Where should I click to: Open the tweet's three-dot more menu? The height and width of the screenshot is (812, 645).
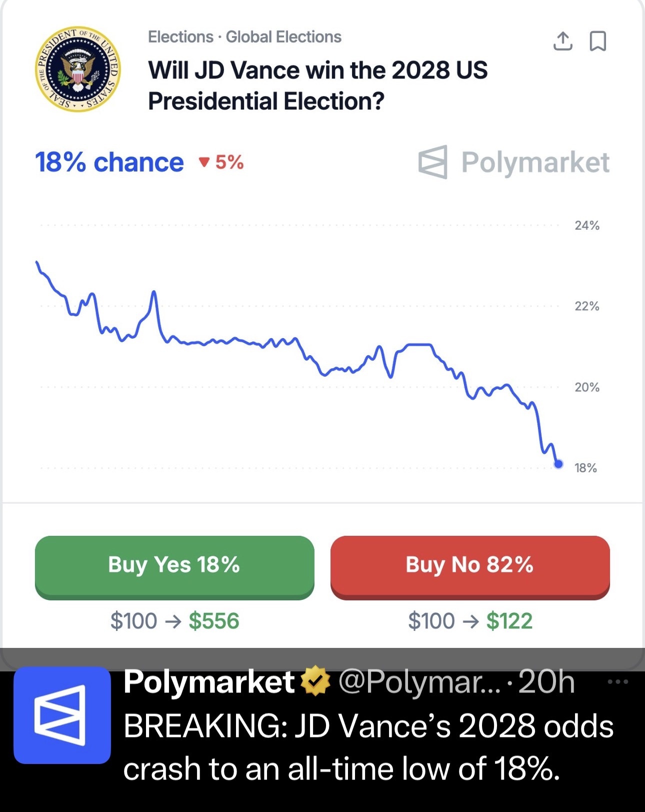click(617, 681)
